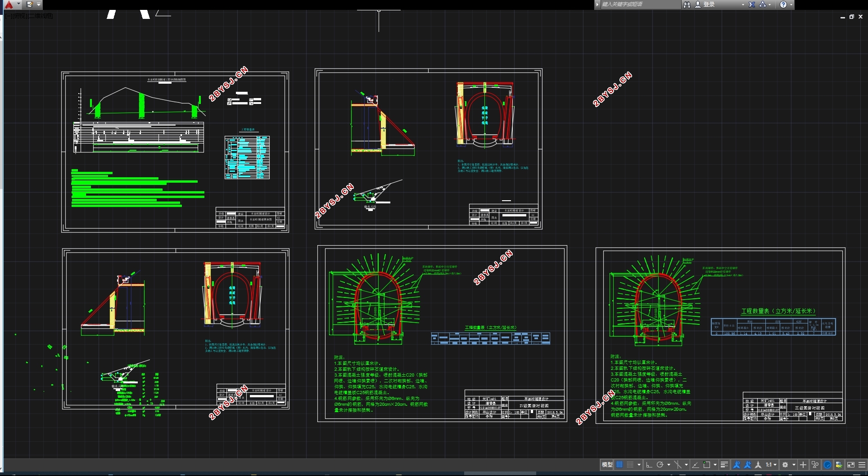This screenshot has width=868, height=476.
Task: Expand the application menu arrow beside logo
Action: 18,4
